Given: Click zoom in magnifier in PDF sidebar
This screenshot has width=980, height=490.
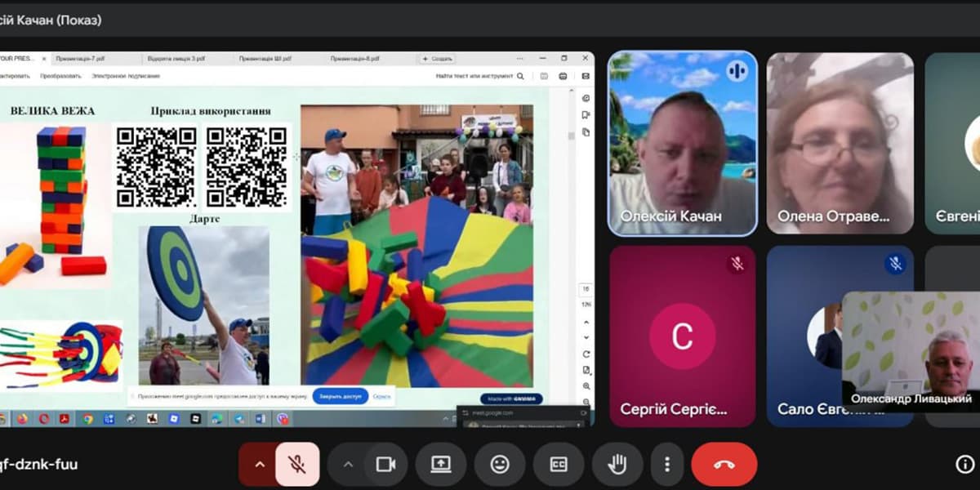Looking at the screenshot, I should [x=586, y=386].
